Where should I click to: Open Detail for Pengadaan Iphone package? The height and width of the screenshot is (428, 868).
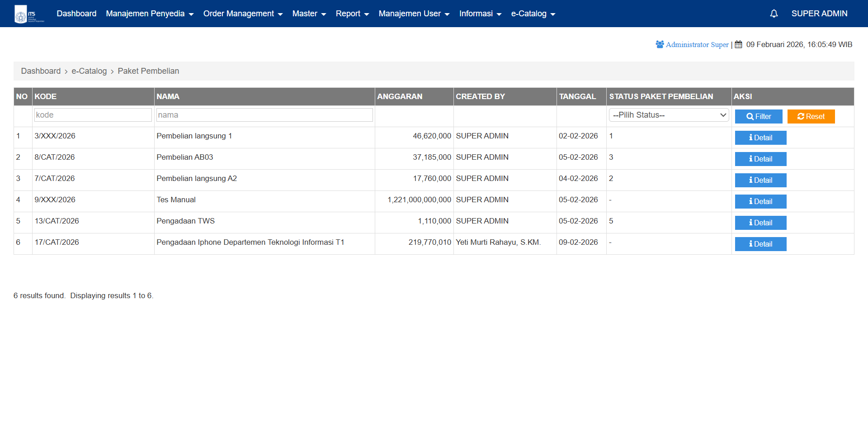click(760, 244)
